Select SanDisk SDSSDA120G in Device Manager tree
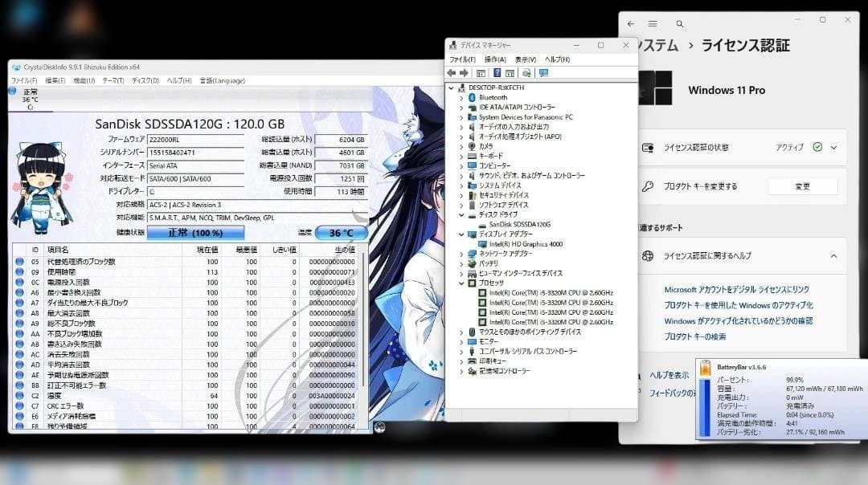The width and height of the screenshot is (868, 485). 519,225
